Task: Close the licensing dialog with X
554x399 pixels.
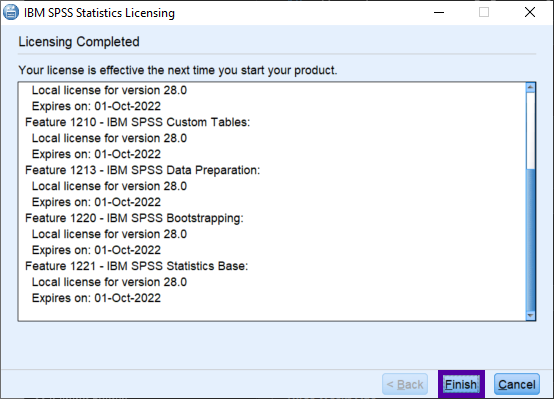Action: coord(530,12)
